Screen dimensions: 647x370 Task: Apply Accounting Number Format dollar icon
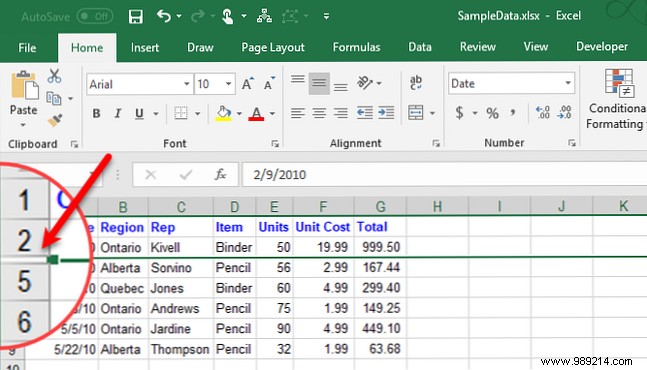click(459, 113)
